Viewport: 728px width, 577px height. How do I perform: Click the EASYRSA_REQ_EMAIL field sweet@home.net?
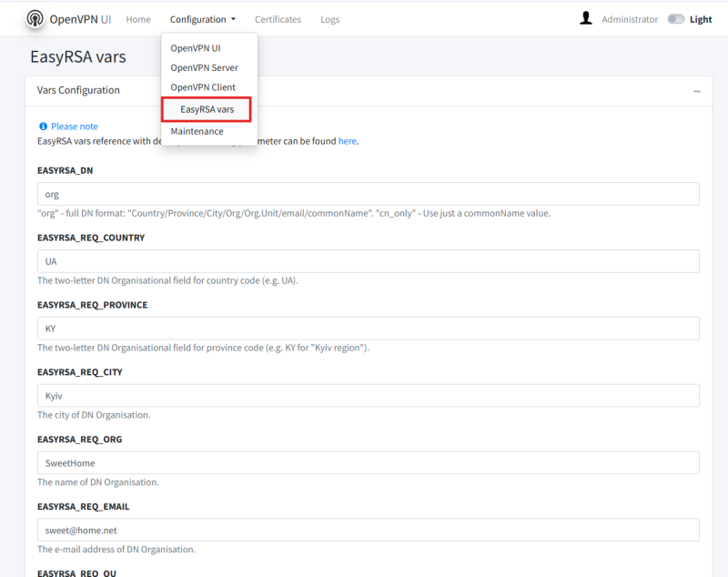tap(369, 530)
